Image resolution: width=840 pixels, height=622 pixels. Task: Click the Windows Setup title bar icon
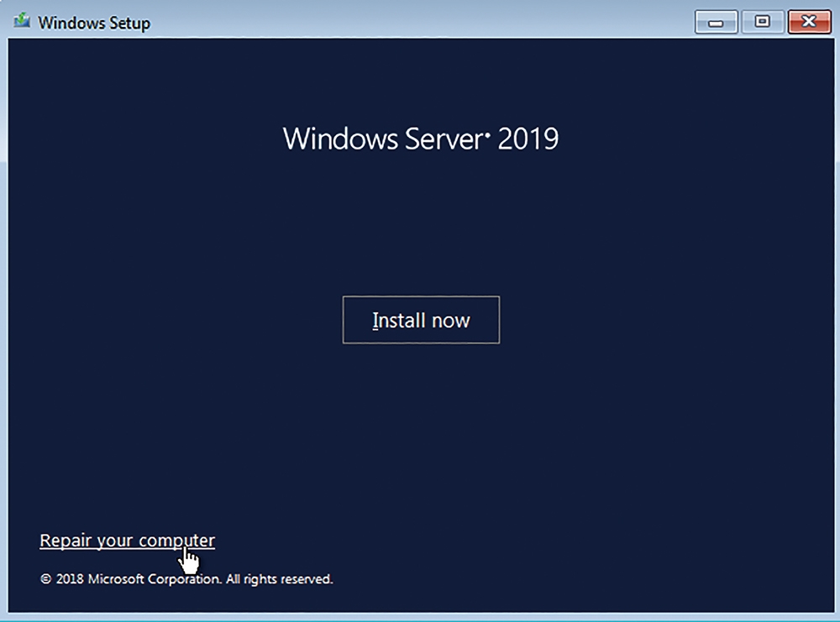[22, 22]
